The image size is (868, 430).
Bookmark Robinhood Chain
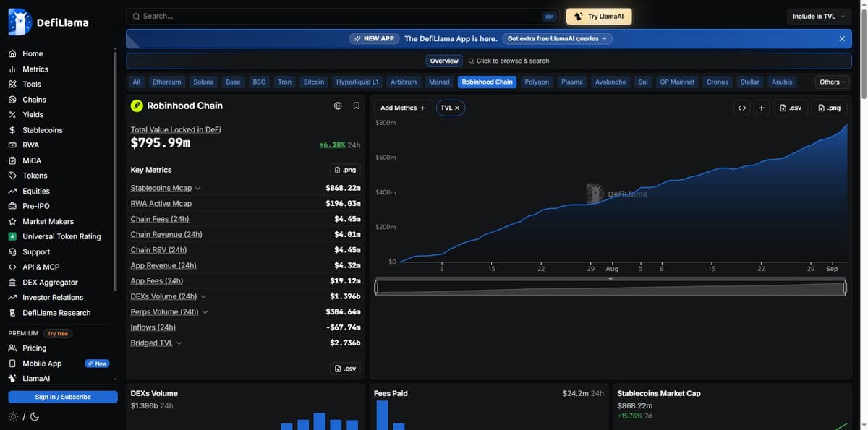357,106
